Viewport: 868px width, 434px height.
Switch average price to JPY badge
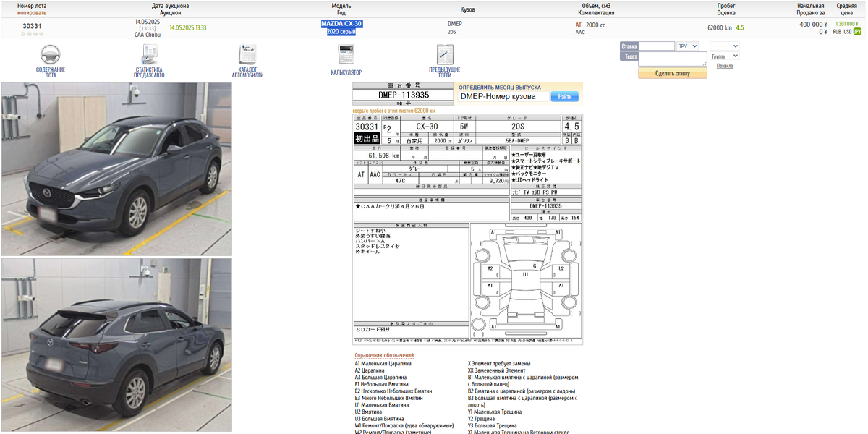point(857,32)
